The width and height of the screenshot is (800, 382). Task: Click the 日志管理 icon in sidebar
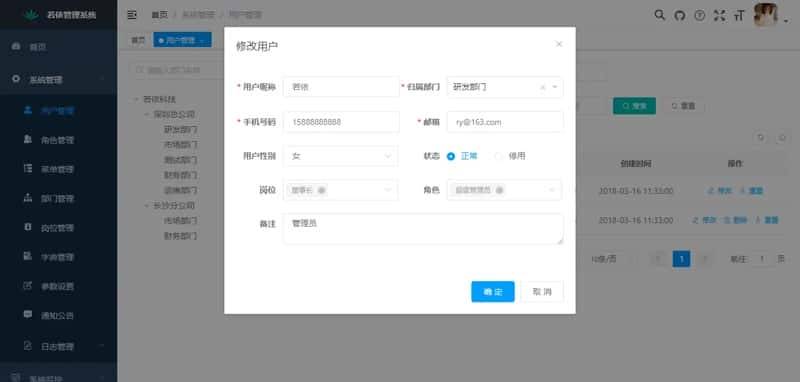pyautogui.click(x=29, y=346)
